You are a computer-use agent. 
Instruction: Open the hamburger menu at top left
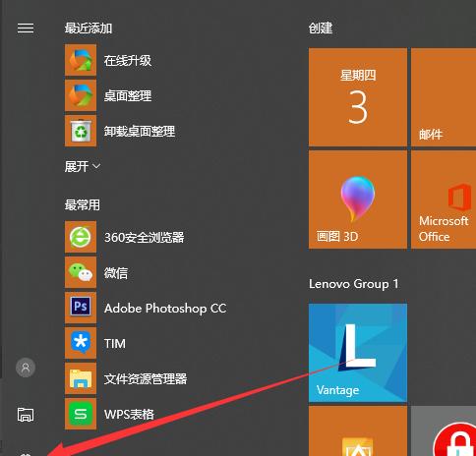coord(26,28)
